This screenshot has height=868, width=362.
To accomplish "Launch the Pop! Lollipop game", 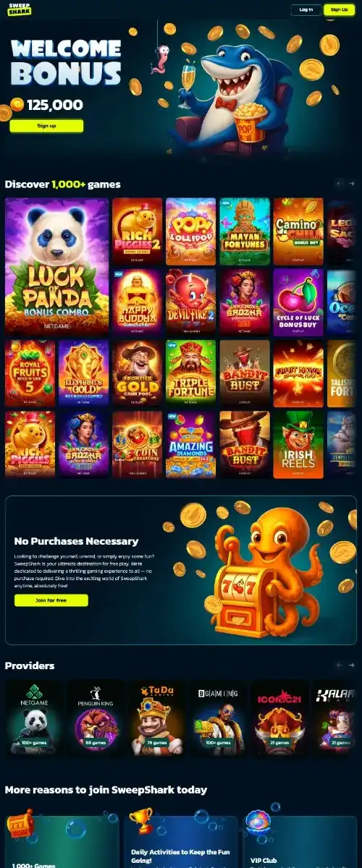I will tap(191, 231).
